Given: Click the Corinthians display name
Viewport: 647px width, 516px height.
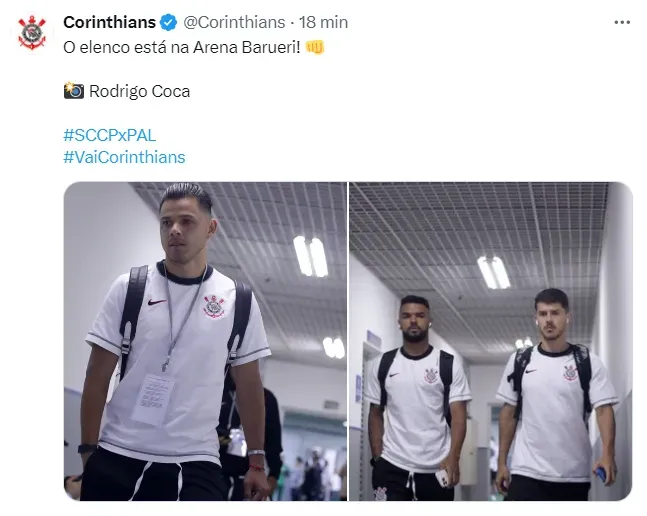Looking at the screenshot, I should pos(109,22).
